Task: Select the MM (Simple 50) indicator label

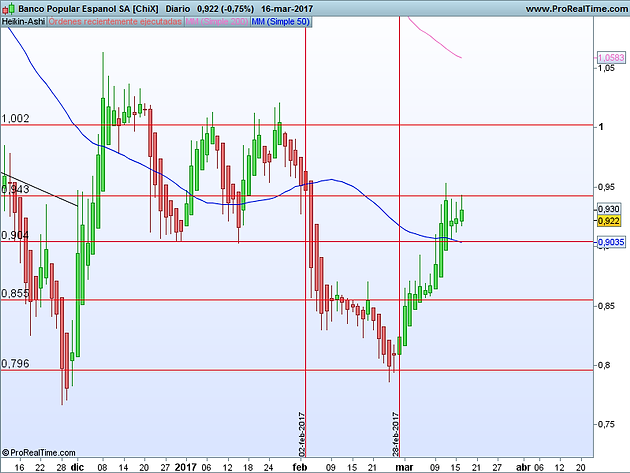Action: tap(280, 22)
